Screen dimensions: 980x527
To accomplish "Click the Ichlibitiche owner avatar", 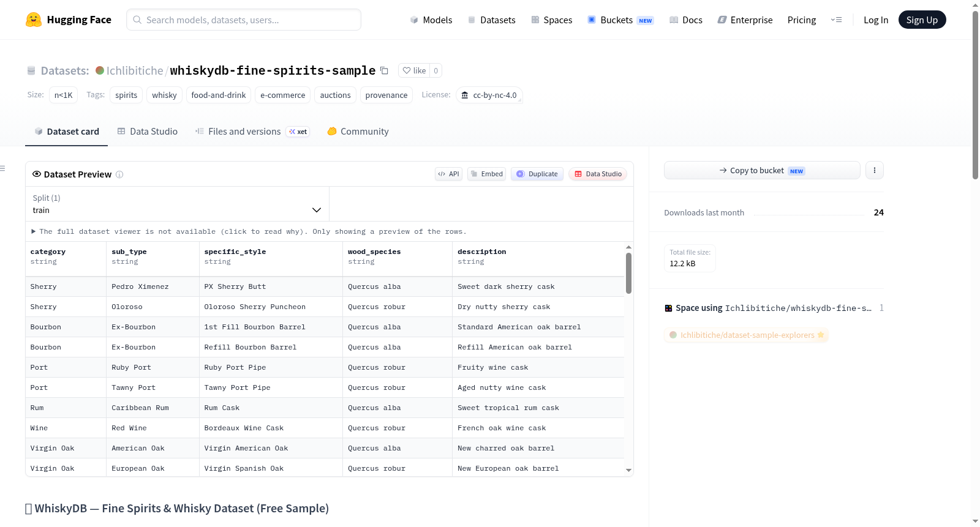I will 100,70.
